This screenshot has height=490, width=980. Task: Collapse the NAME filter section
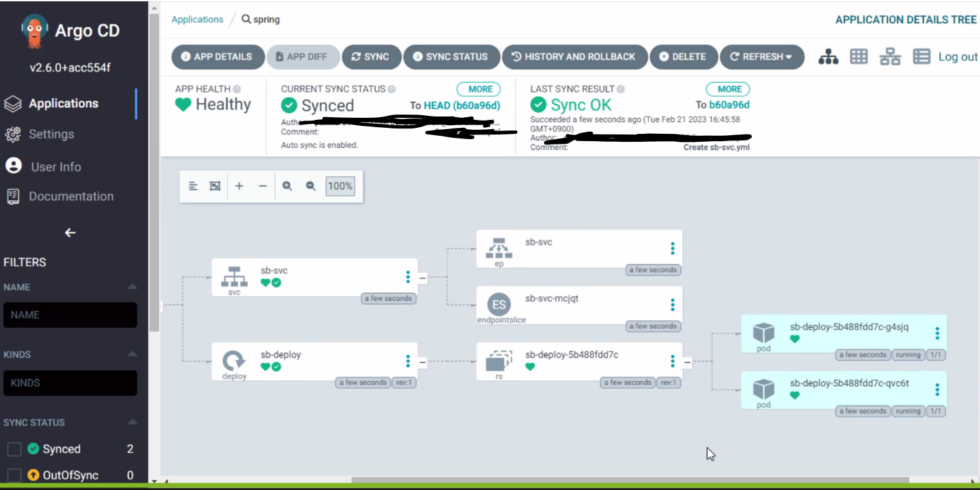click(x=132, y=287)
